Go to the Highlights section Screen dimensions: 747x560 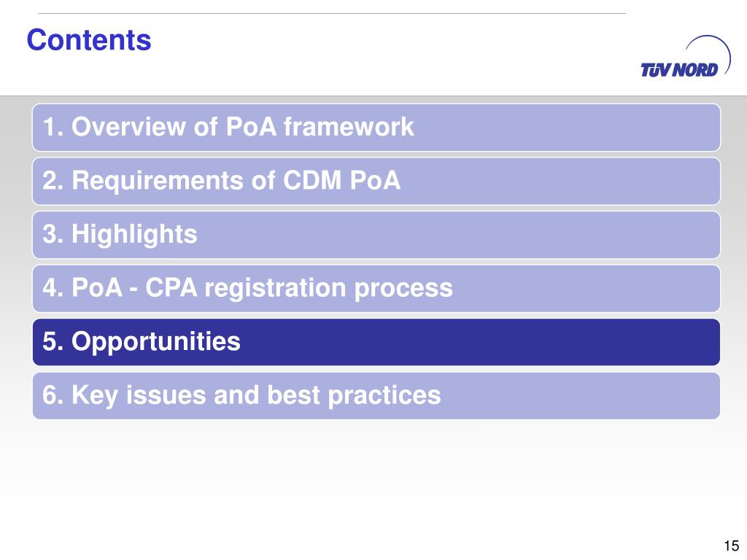pyautogui.click(x=376, y=235)
